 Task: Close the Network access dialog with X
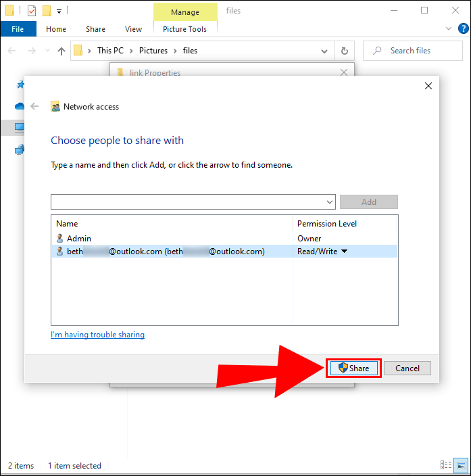point(428,86)
